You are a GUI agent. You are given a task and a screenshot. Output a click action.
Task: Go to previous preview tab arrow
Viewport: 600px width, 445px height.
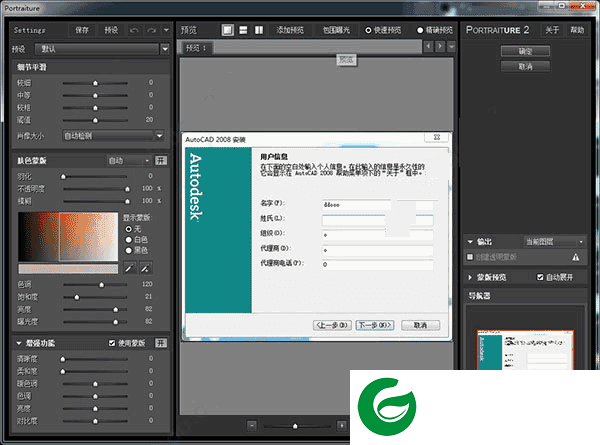pyautogui.click(x=428, y=47)
